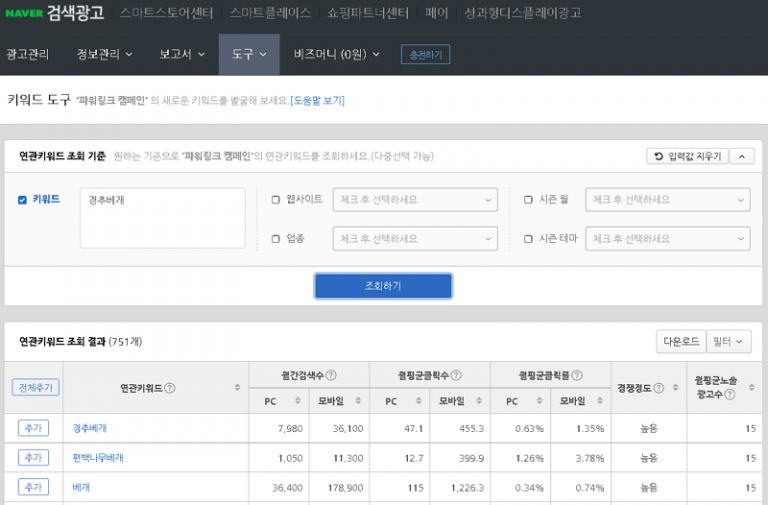The height and width of the screenshot is (505, 768).
Task: Click the NAVER 검색광고 logo
Action: pyautogui.click(x=54, y=13)
